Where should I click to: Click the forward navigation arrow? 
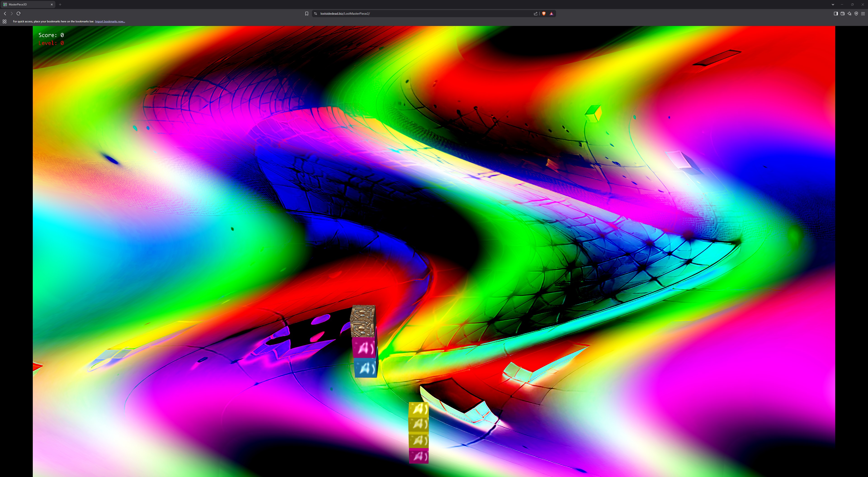(x=12, y=14)
